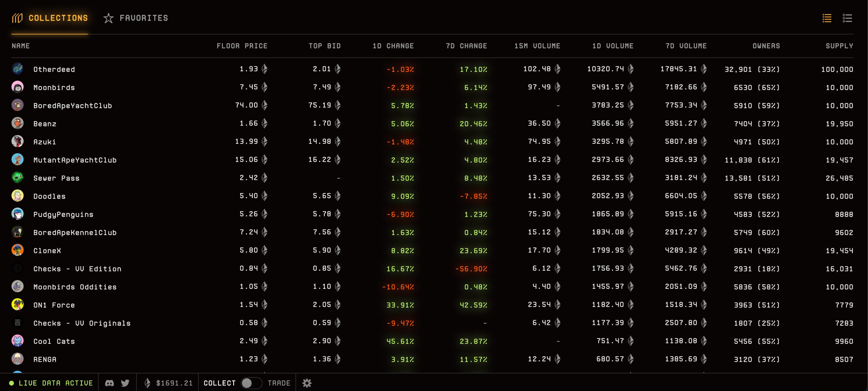Sort by Floor Price column
Image resolution: width=868 pixels, height=391 pixels.
pos(242,46)
